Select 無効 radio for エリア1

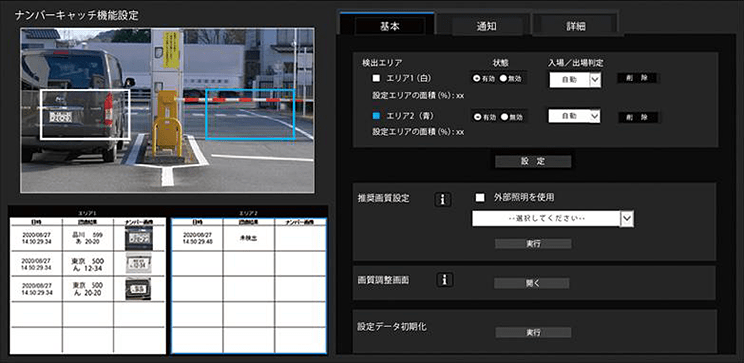503,79
